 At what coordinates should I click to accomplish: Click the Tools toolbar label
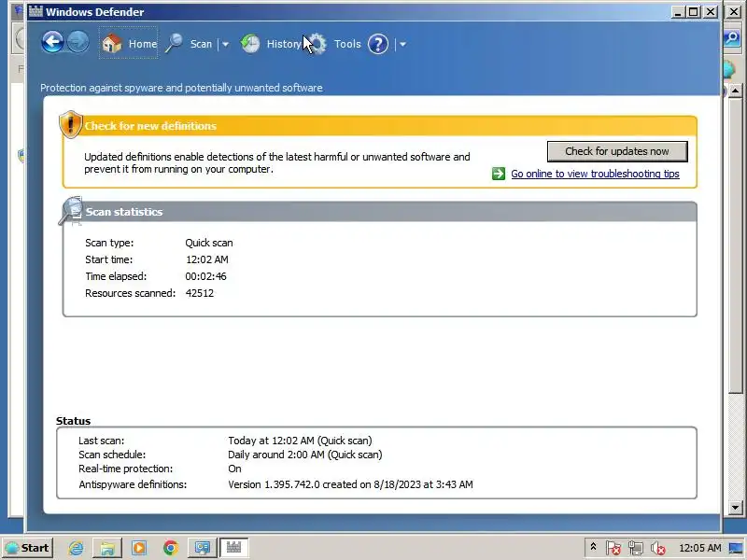click(x=347, y=44)
